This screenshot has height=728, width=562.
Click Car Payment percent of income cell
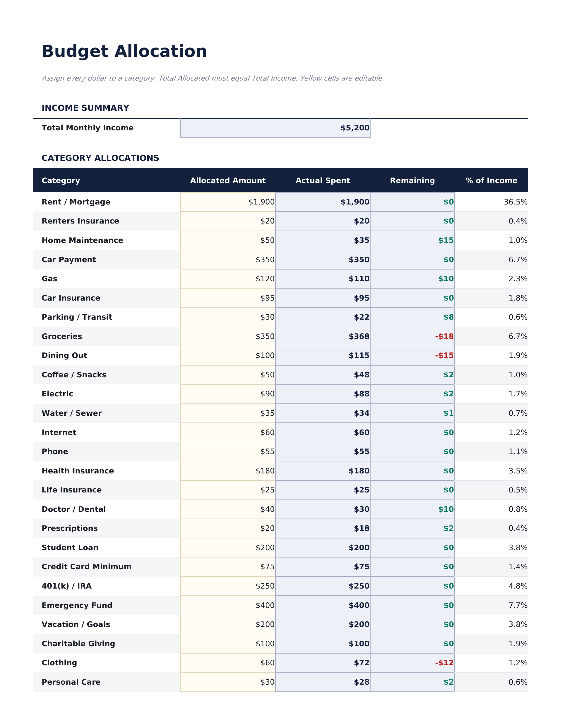[491, 260]
